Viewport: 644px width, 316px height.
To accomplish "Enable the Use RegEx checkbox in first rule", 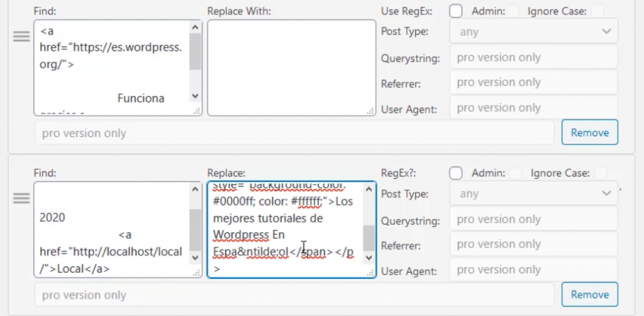I will pos(456,11).
